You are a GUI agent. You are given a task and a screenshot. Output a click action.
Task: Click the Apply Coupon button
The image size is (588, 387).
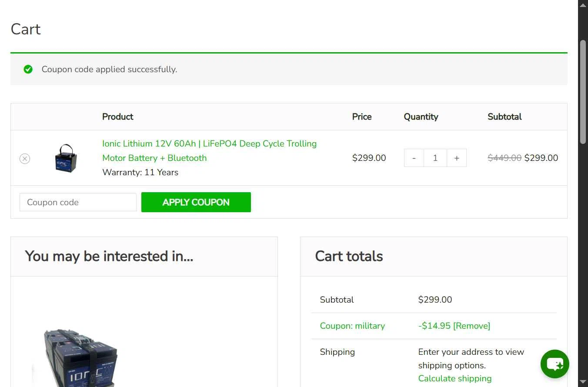pos(196,202)
